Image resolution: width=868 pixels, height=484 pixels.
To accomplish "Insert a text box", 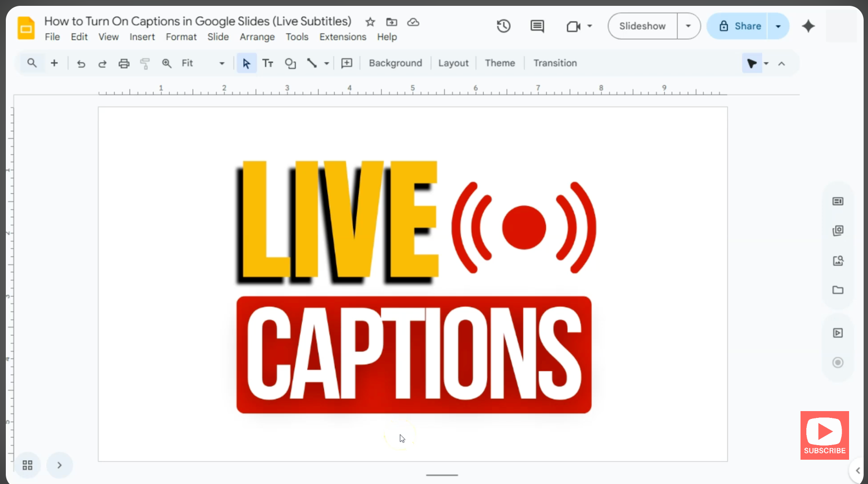I will pyautogui.click(x=268, y=63).
